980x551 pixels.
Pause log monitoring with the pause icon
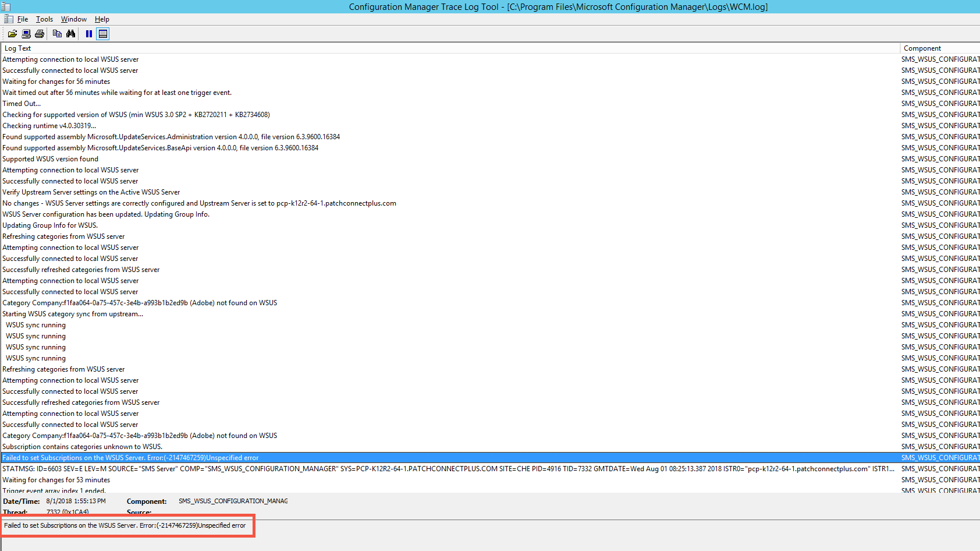click(x=89, y=34)
